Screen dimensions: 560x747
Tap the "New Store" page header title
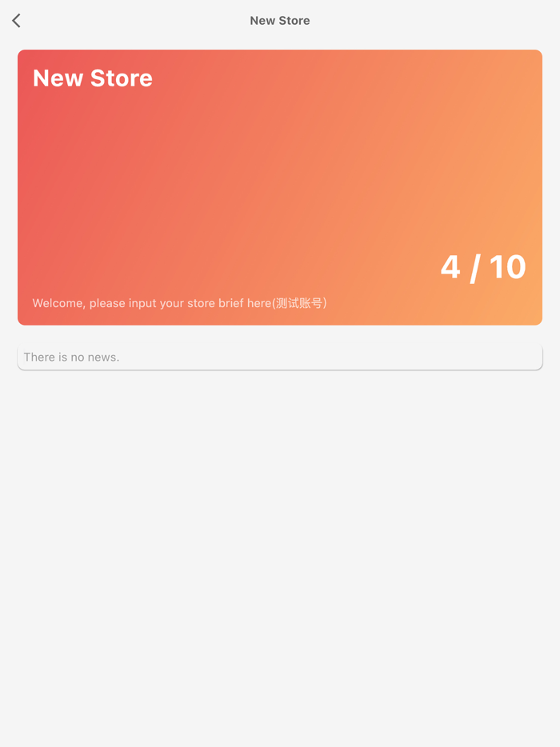tap(280, 21)
